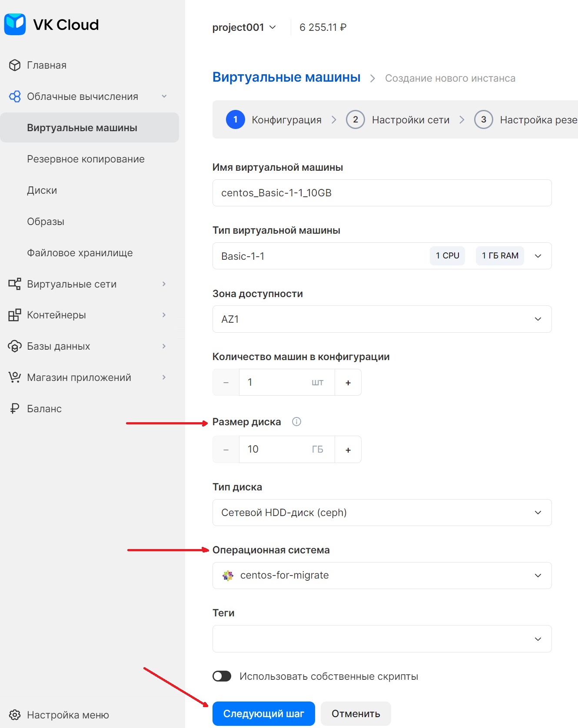Open the Магазин приложений cart icon
This screenshot has width=578, height=728.
15,377
